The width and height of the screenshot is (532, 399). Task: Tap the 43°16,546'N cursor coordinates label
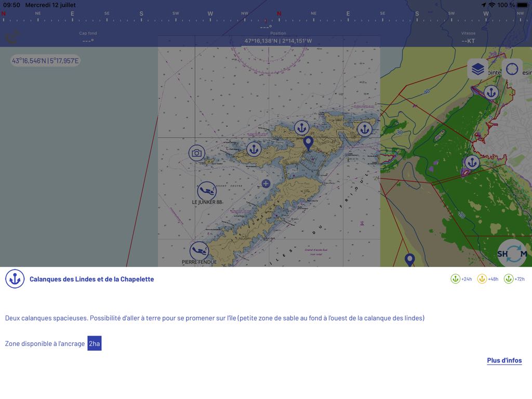(46, 61)
